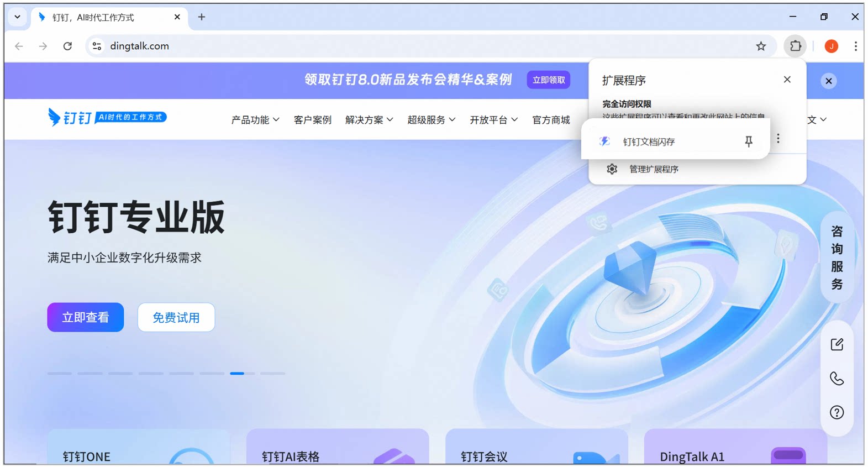
Task: Open more options for 钉钉文档闪存 extension
Action: click(x=778, y=138)
